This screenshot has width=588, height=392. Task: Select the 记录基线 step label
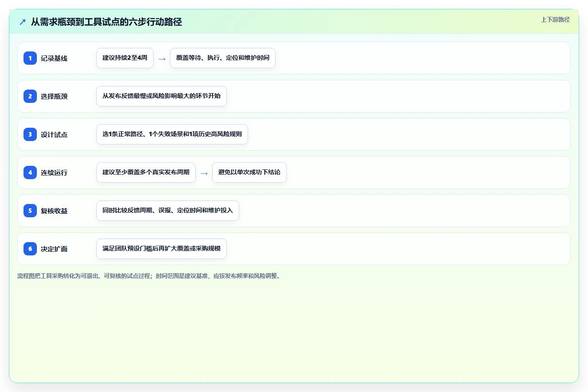point(54,58)
